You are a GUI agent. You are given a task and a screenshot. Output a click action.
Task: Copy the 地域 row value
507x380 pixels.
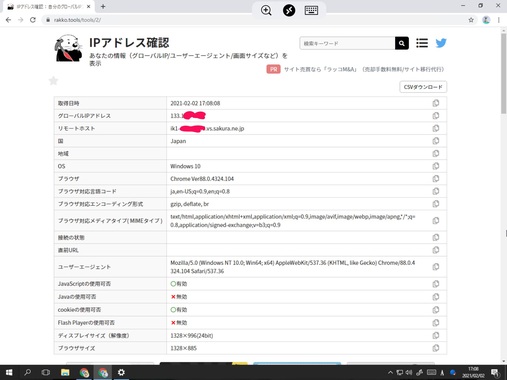pyautogui.click(x=436, y=154)
